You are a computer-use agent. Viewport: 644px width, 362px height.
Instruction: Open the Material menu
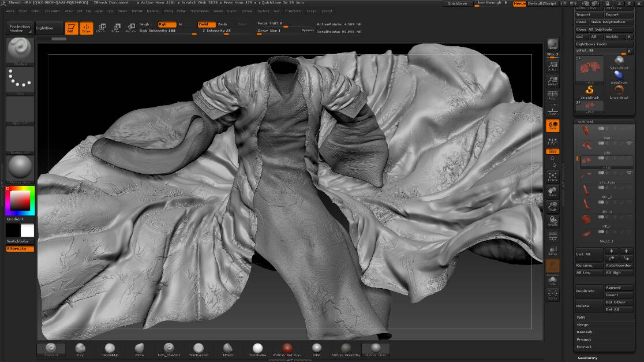(x=153, y=11)
